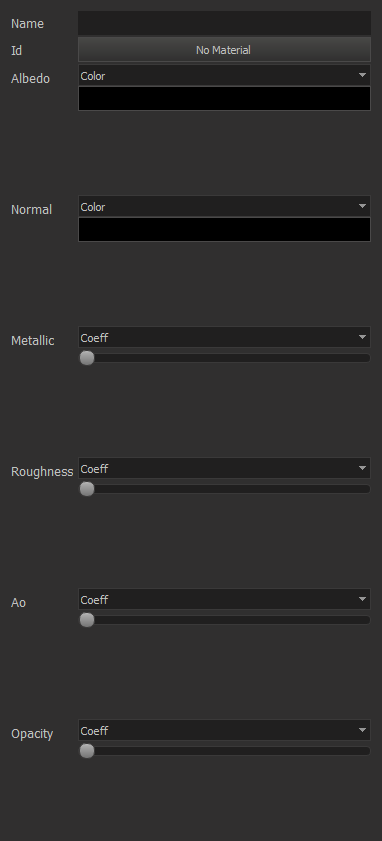Open the Opacity Coeff dropdown

pyautogui.click(x=224, y=731)
